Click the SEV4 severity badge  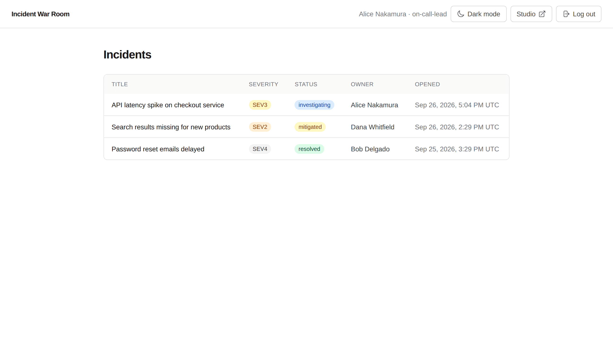click(x=260, y=149)
